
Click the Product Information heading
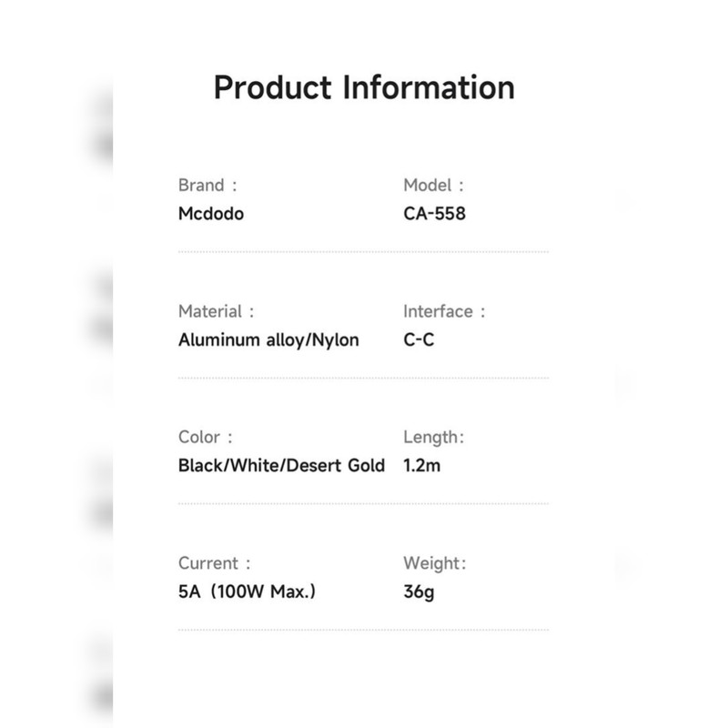click(364, 87)
